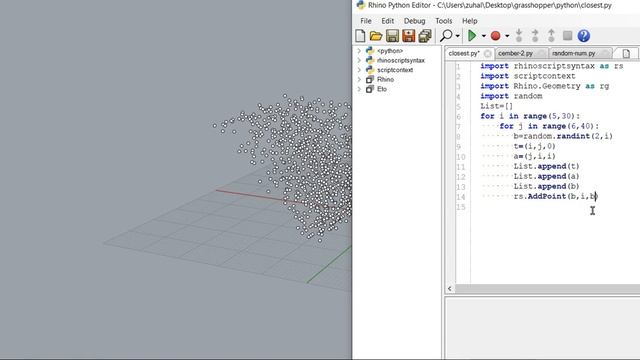Create a new script file
This screenshot has width=640, height=360.
coord(360,36)
